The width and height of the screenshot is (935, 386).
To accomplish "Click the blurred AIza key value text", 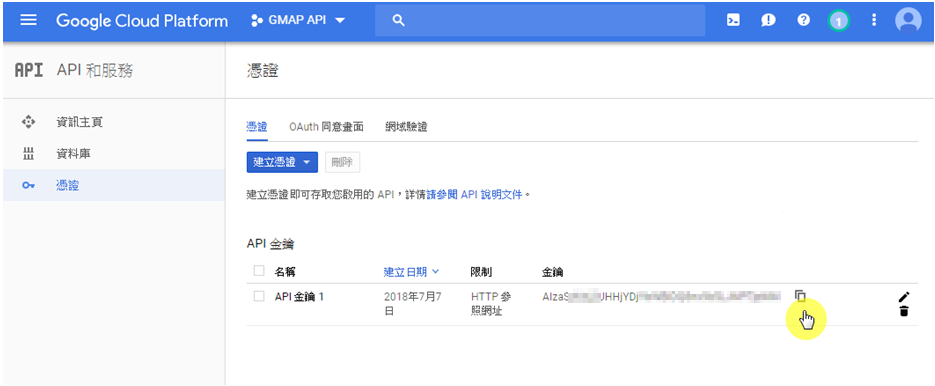I will [661, 297].
